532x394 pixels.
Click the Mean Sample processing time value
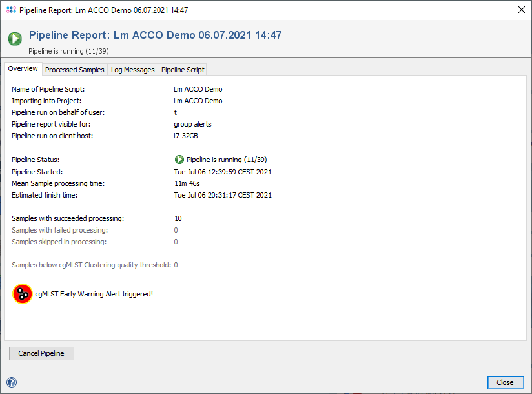(x=187, y=183)
